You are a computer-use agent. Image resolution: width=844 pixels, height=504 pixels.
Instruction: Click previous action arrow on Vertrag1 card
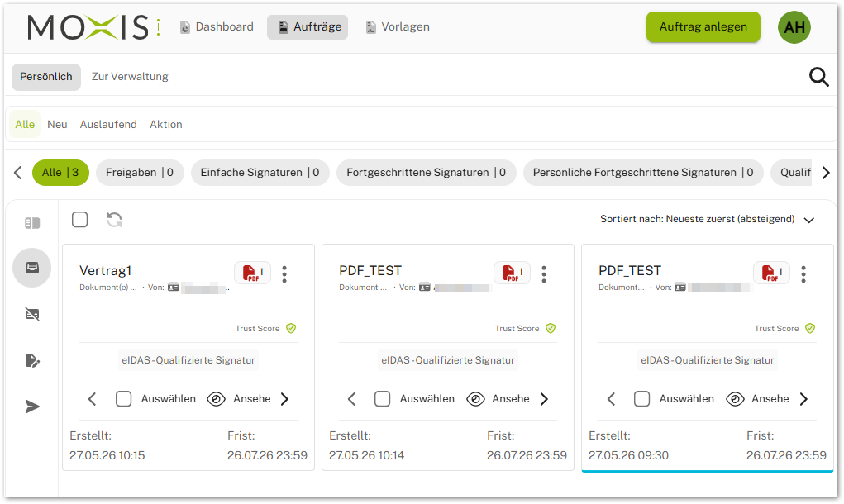click(92, 398)
